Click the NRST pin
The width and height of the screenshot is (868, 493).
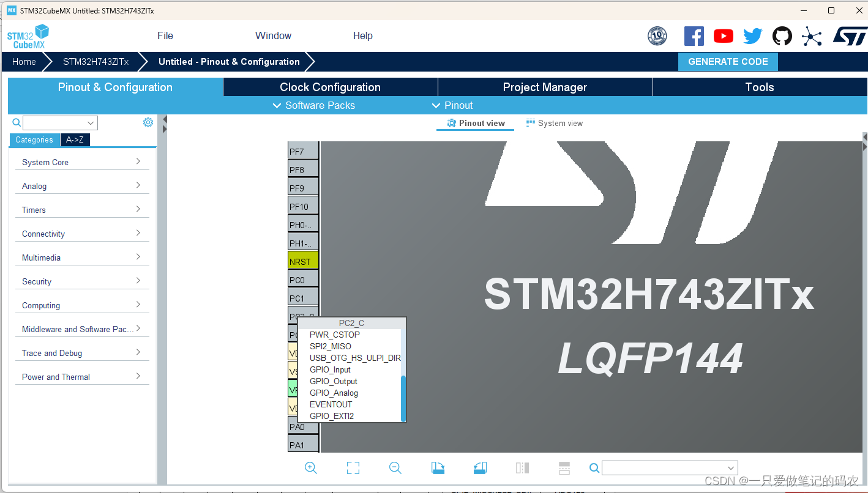coord(303,261)
